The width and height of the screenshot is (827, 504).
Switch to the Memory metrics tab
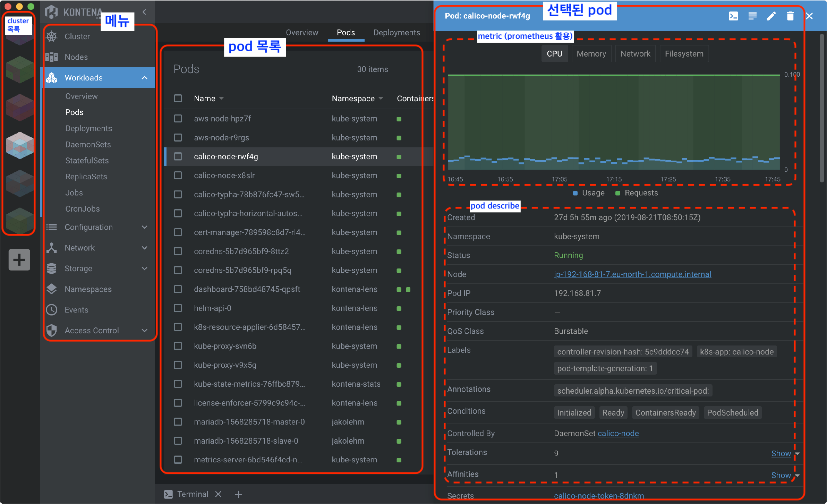point(591,54)
